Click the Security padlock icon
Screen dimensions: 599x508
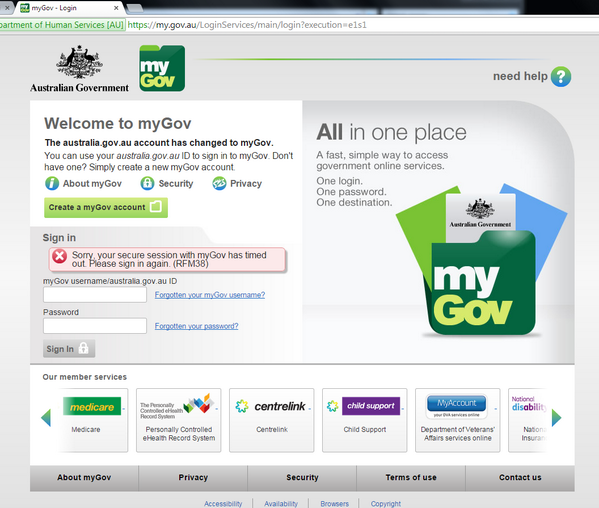(x=147, y=183)
